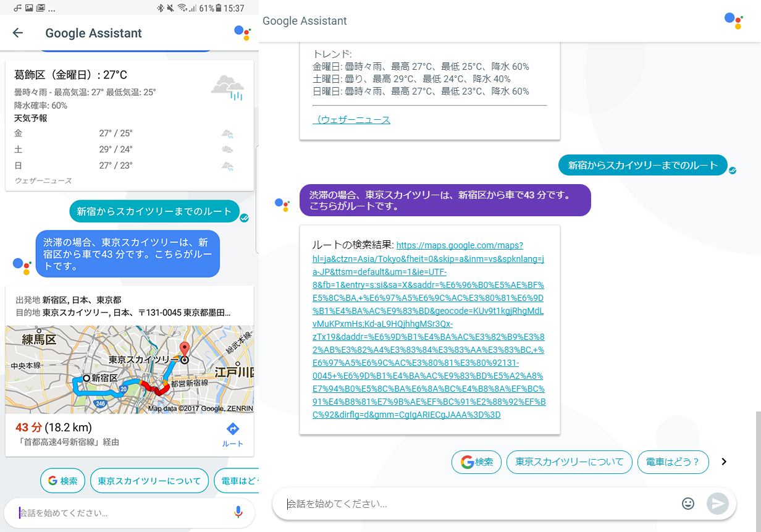This screenshot has height=532, width=761.
Task: Tap the 出発地 新宿区 origin line
Action: 69,300
